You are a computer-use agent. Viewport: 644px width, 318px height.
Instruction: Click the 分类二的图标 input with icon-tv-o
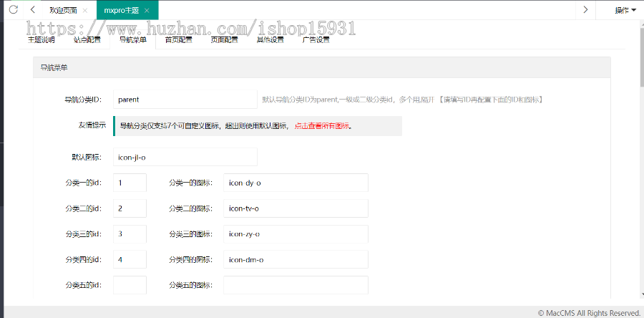(296, 208)
